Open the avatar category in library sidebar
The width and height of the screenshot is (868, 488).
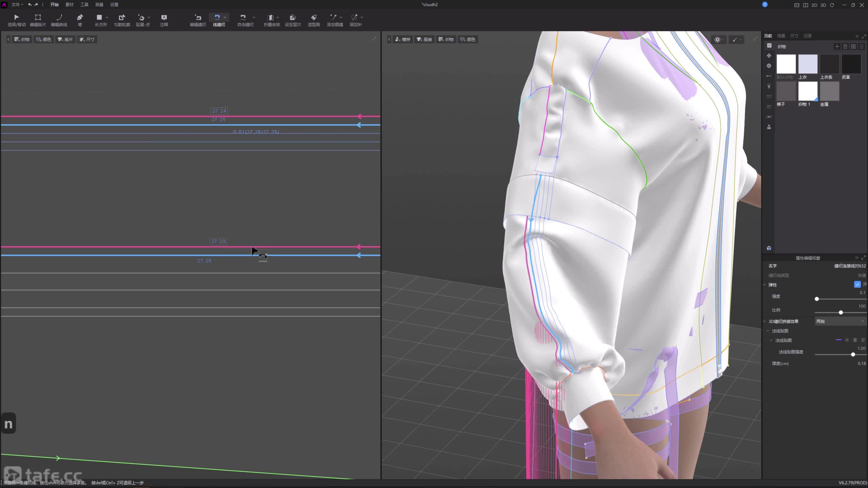769,127
